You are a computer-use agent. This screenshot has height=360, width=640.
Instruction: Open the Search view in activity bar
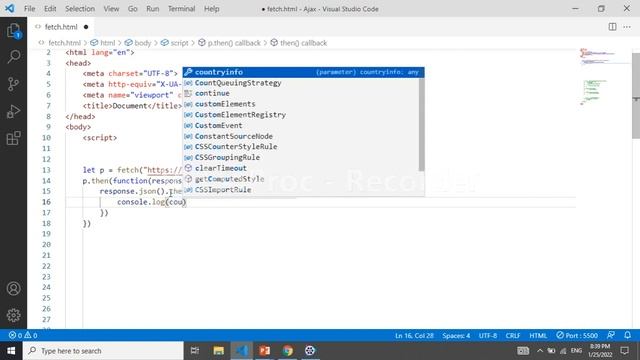click(x=13, y=57)
